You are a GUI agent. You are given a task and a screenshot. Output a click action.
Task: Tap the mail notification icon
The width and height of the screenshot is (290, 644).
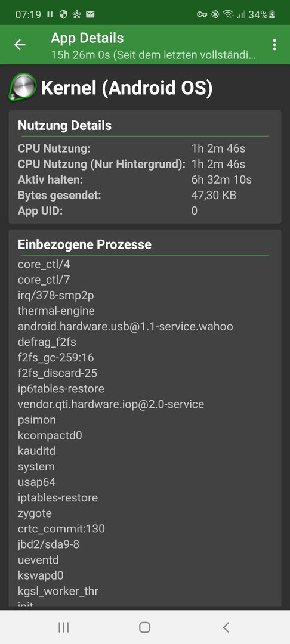pyautogui.click(x=90, y=14)
